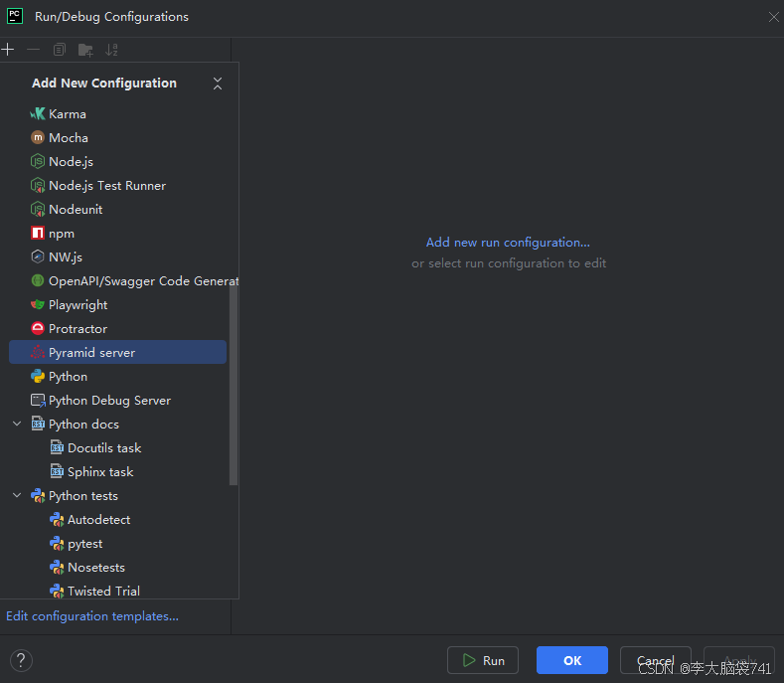
Task: Click Add new run configuration link
Action: pyautogui.click(x=508, y=243)
